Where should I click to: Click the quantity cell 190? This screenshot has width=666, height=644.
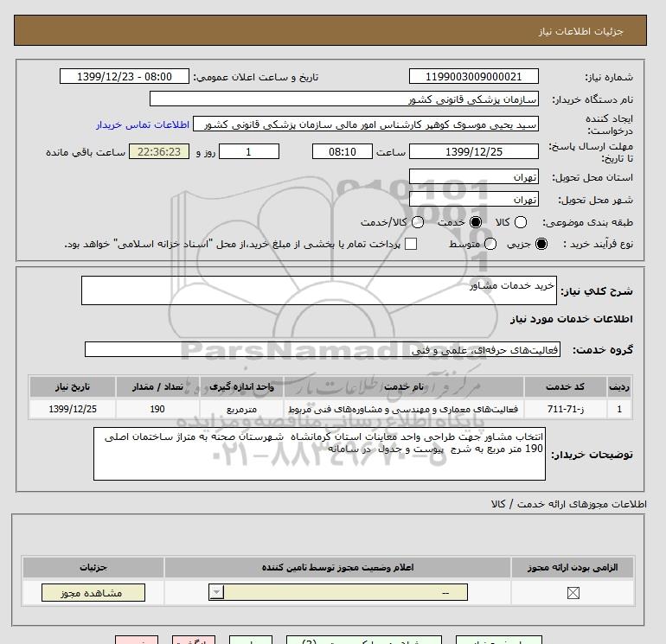pyautogui.click(x=157, y=409)
